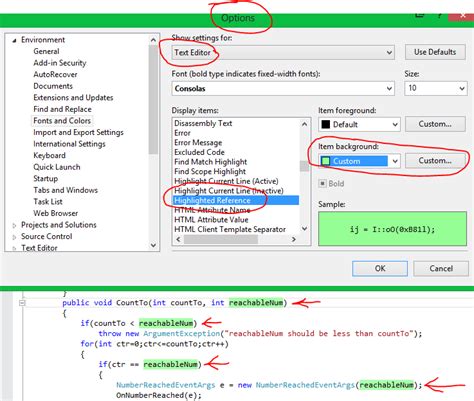Select Disassembly Text display item
The image size is (474, 401).
pyautogui.click(x=203, y=123)
